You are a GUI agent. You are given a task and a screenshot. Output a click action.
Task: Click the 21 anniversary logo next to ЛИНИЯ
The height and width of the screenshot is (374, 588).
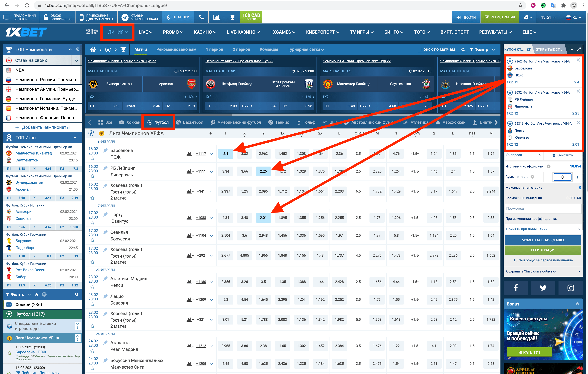[91, 32]
